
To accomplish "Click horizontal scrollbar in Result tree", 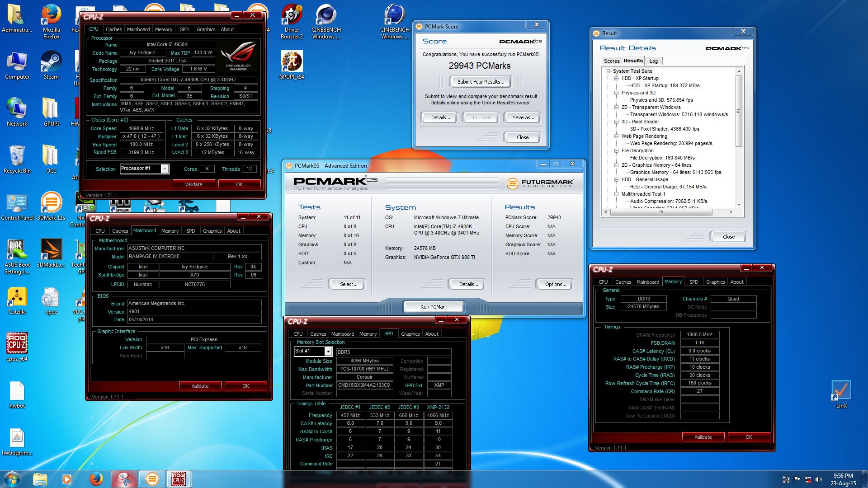I will 661,212.
